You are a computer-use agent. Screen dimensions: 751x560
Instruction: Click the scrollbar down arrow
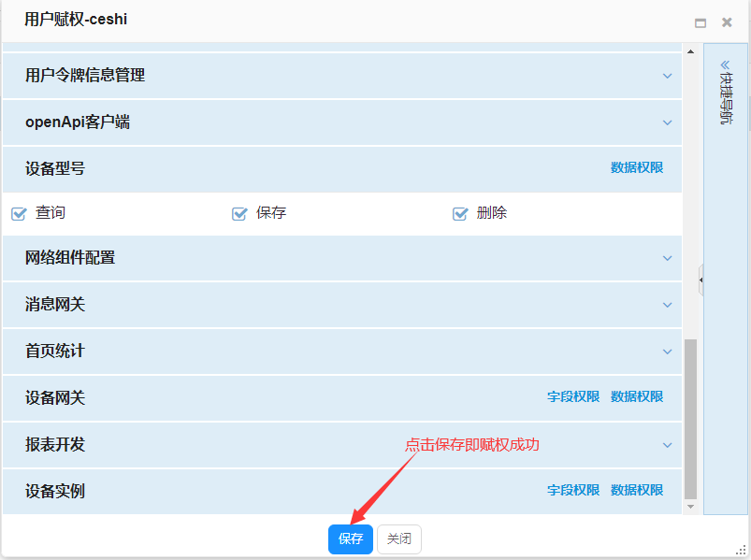[x=691, y=507]
